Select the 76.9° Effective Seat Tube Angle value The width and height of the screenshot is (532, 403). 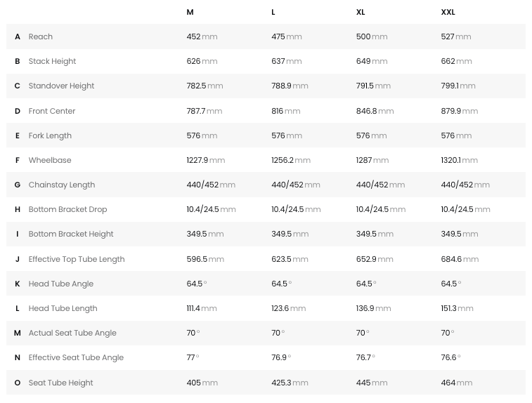pyautogui.click(x=281, y=357)
